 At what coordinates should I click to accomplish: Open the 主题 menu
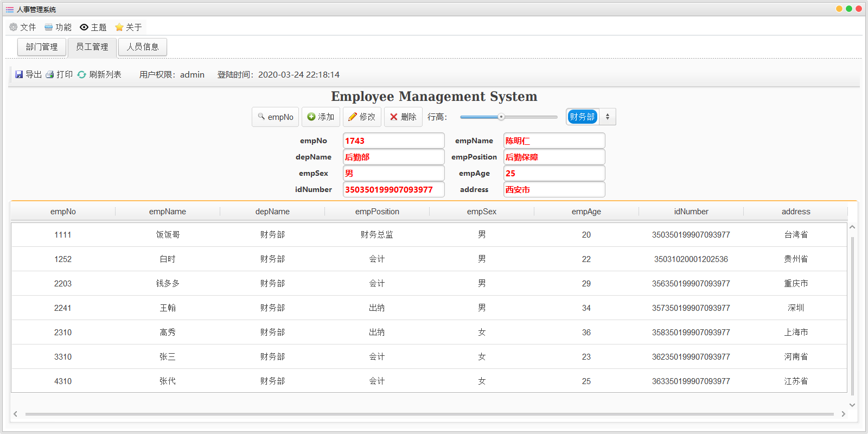click(93, 27)
